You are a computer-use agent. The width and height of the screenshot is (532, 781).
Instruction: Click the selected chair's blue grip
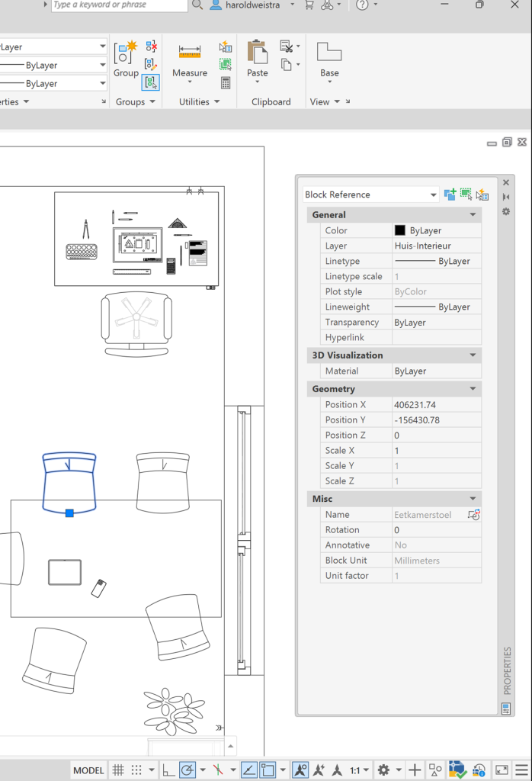point(69,513)
